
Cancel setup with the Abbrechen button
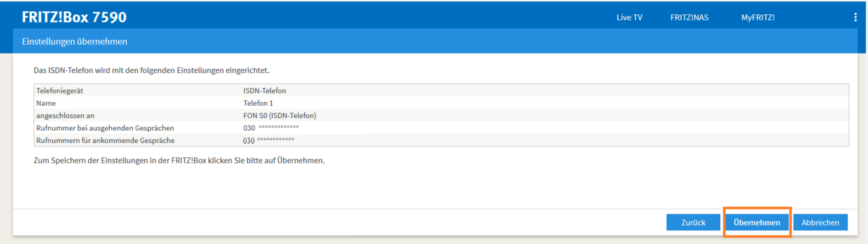[x=821, y=222]
